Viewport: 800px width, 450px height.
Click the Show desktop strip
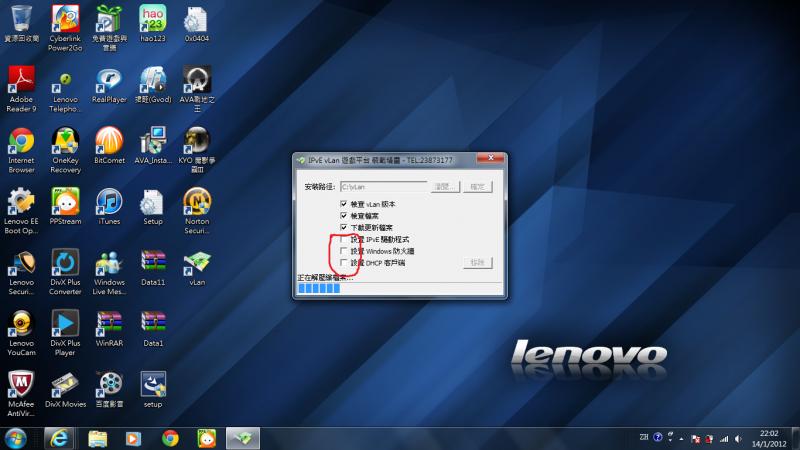coord(796,439)
